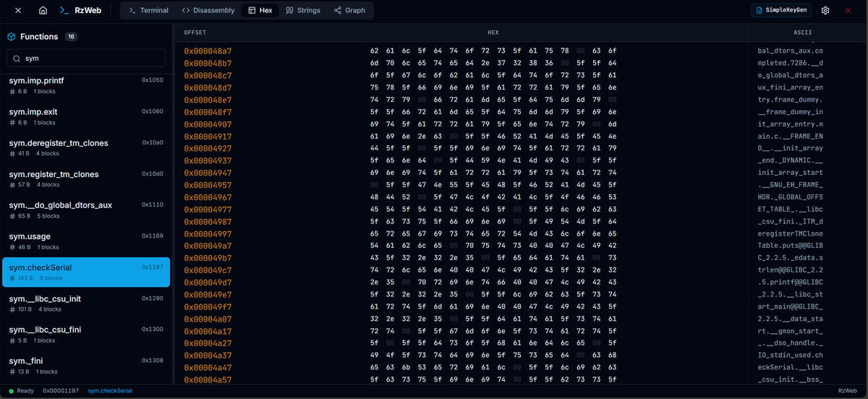Switch to the Terminal tab

(148, 11)
